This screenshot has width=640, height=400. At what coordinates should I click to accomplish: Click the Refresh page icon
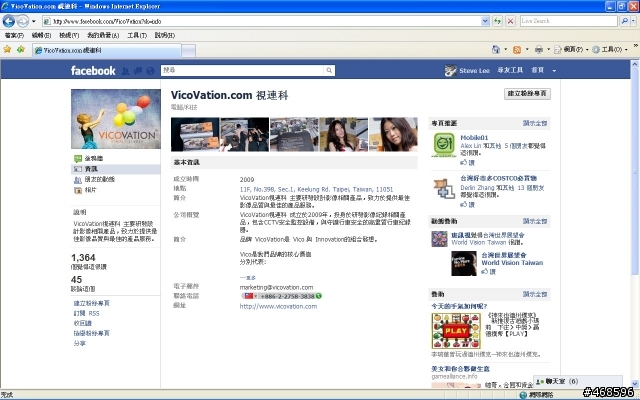pos(497,21)
